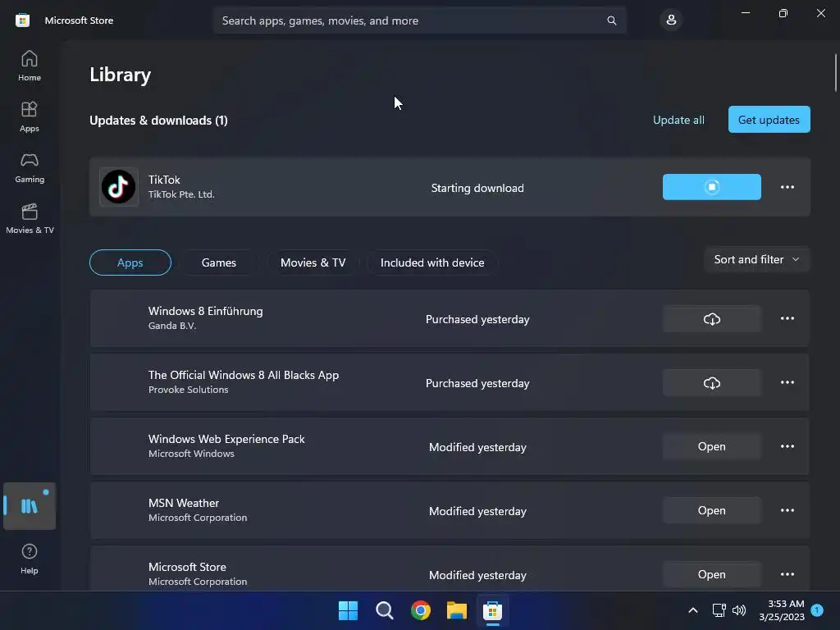Launch Google Chrome from the taskbar
The width and height of the screenshot is (840, 630).
point(421,610)
